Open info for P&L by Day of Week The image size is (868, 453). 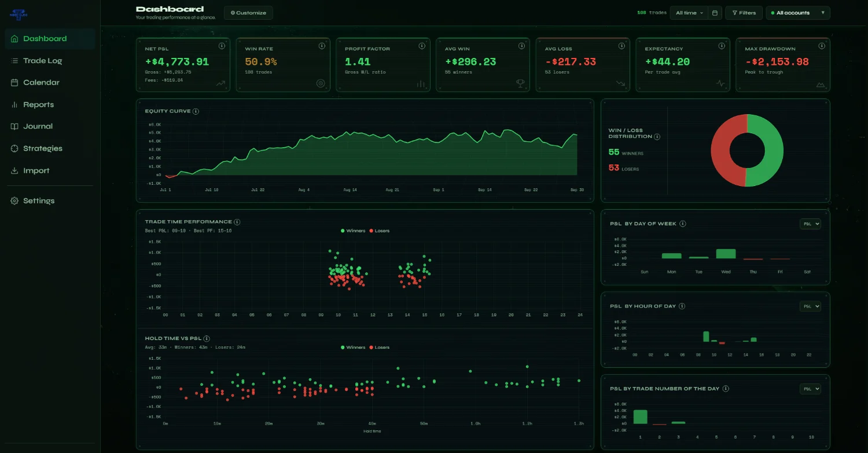(683, 224)
